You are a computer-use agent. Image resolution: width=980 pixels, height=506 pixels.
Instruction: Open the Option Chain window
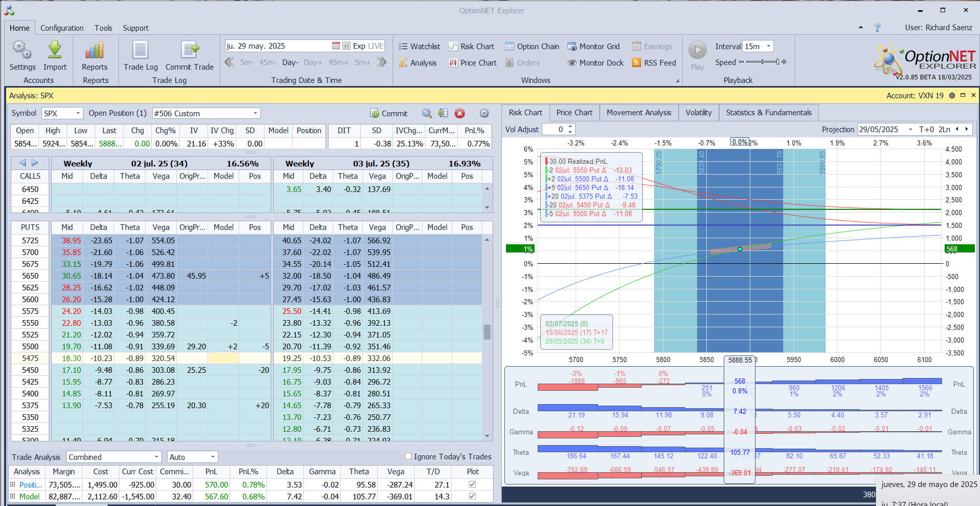532,47
